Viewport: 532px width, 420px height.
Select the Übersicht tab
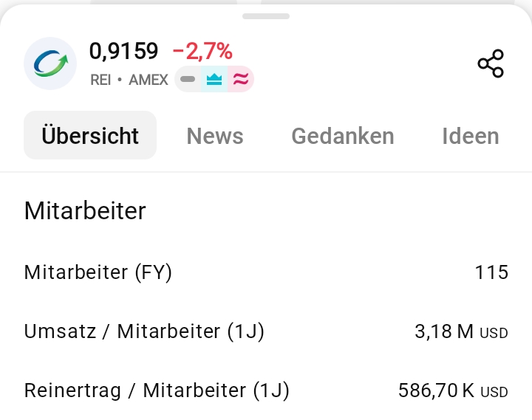tap(90, 136)
